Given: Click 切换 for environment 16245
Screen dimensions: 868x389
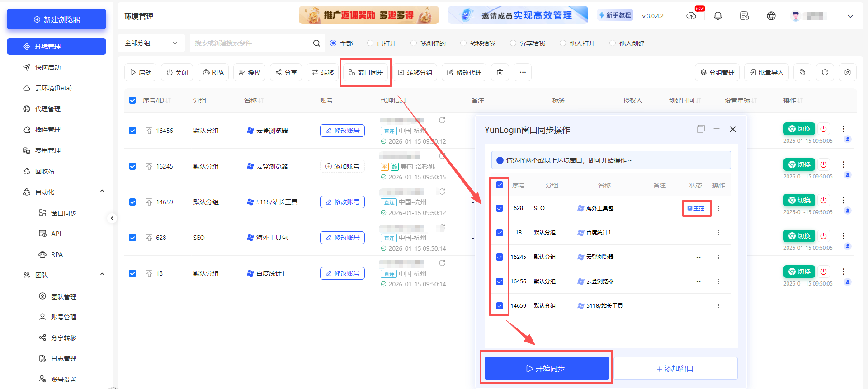Looking at the screenshot, I should [799, 164].
